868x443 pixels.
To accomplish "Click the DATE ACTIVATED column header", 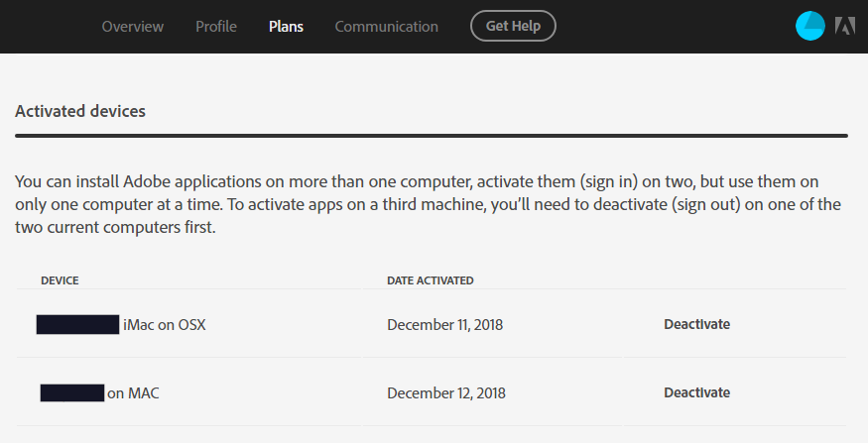I will tap(431, 280).
